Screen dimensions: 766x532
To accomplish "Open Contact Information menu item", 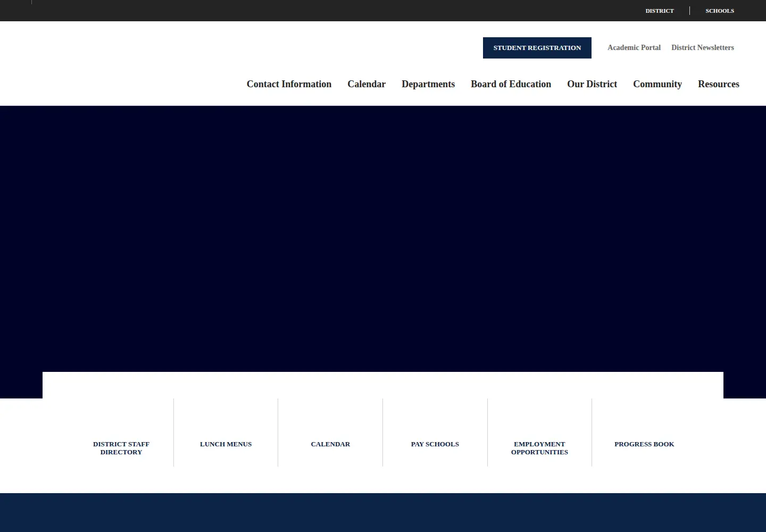I will coord(289,84).
